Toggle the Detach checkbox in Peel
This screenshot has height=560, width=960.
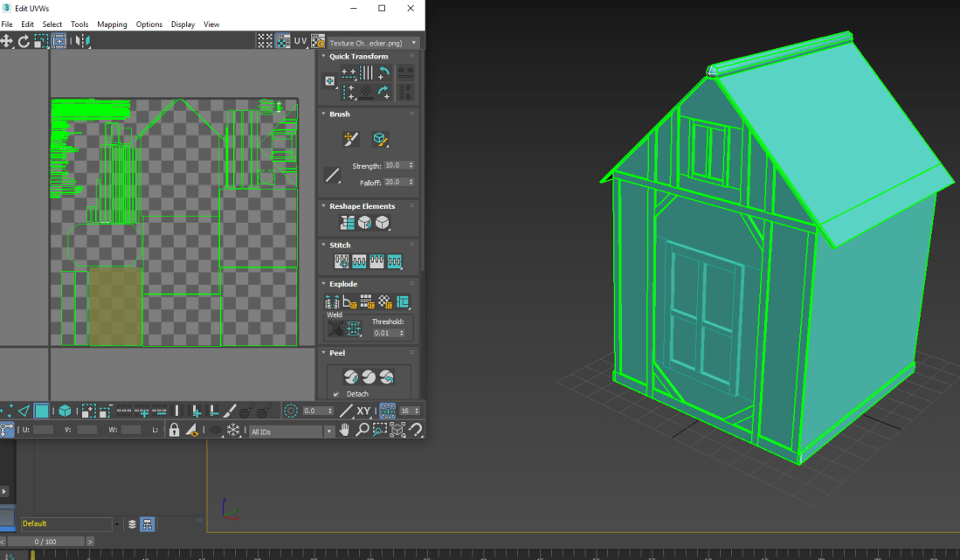(336, 394)
